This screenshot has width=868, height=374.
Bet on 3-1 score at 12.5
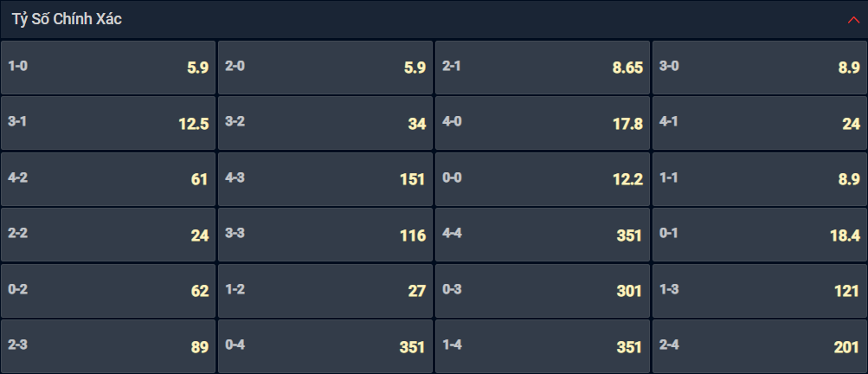point(108,123)
